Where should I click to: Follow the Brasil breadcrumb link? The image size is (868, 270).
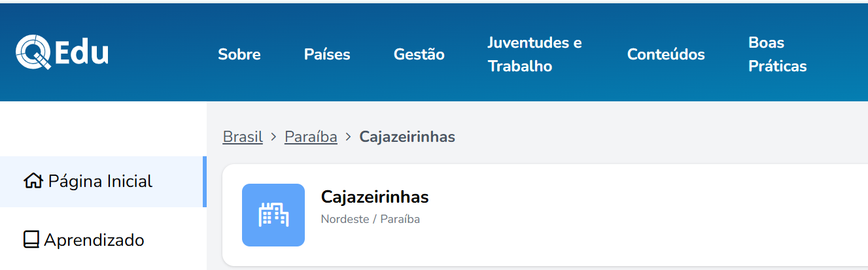[243, 137]
